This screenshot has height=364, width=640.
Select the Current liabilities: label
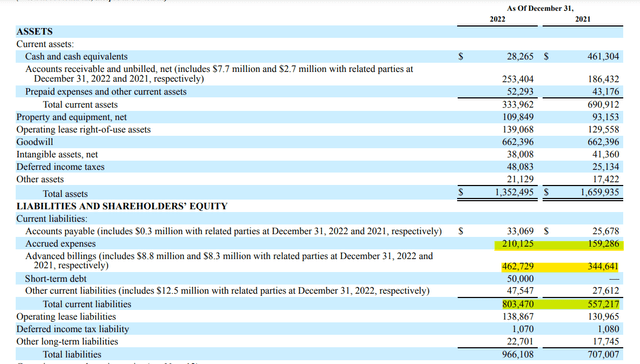point(52,219)
